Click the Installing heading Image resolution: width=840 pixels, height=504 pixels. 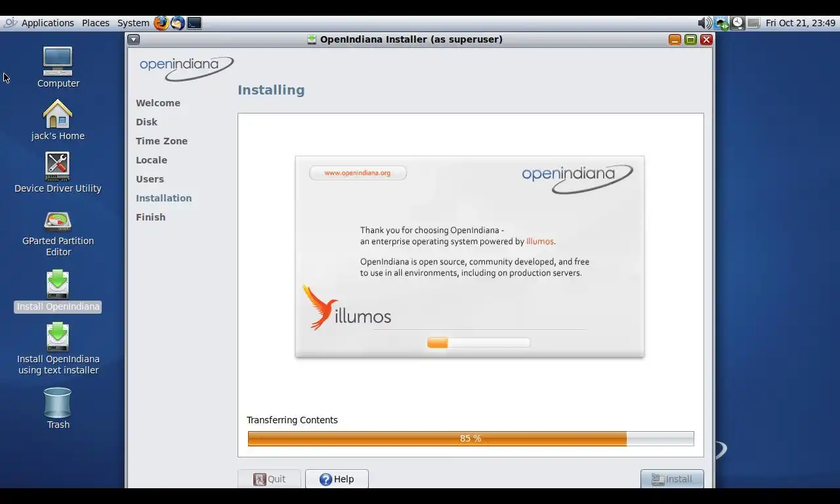(271, 90)
